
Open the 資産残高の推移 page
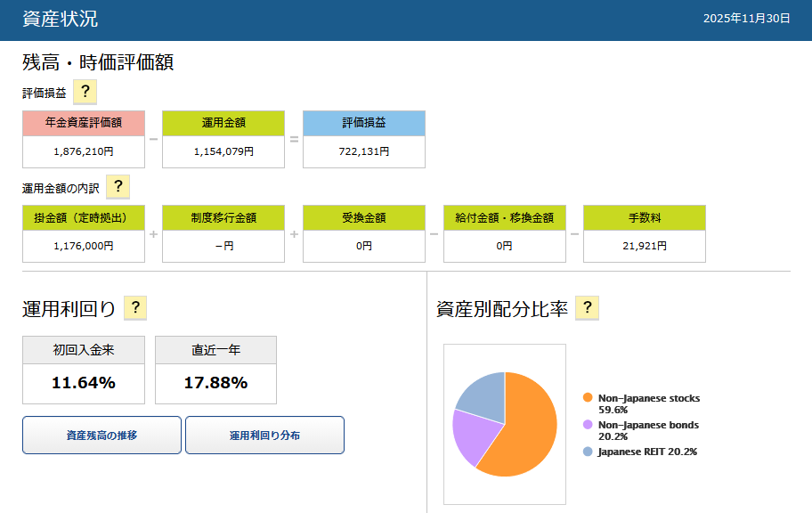click(101, 436)
